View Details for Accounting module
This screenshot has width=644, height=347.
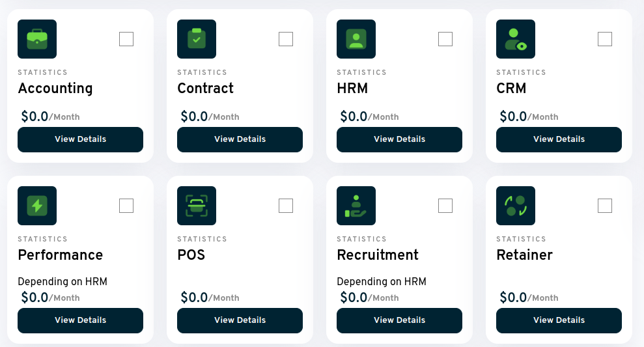click(80, 139)
